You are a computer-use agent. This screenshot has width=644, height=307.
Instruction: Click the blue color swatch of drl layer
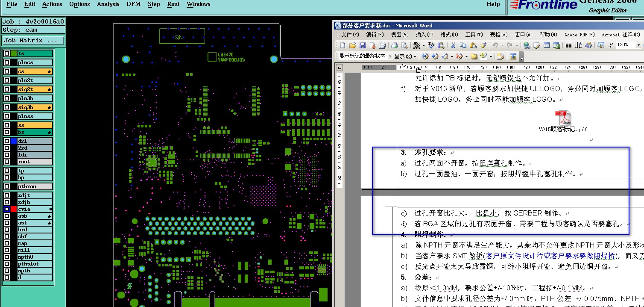pyautogui.click(x=14, y=141)
